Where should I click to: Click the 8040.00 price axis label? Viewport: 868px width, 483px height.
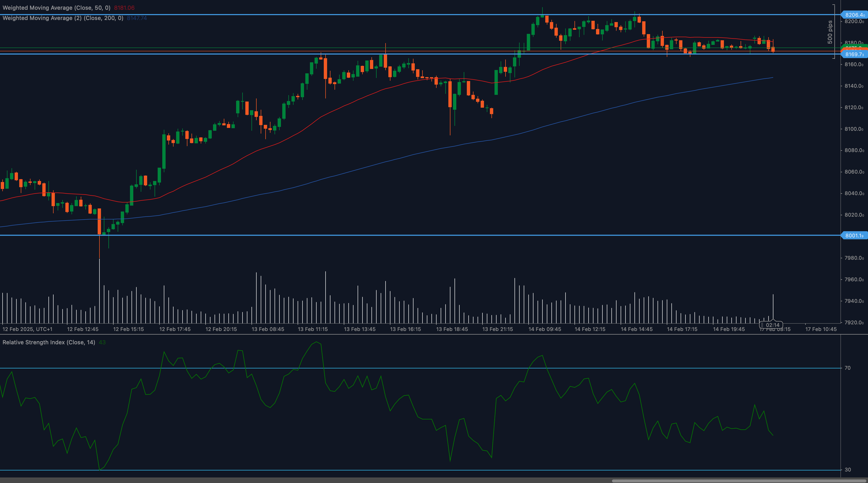coord(854,194)
